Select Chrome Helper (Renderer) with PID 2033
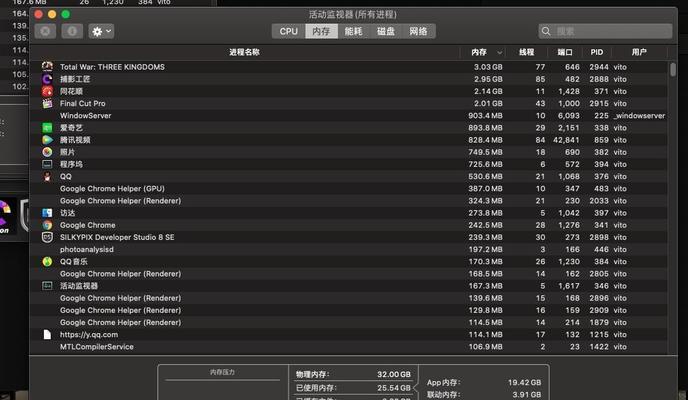The width and height of the screenshot is (688, 400). 349,201
